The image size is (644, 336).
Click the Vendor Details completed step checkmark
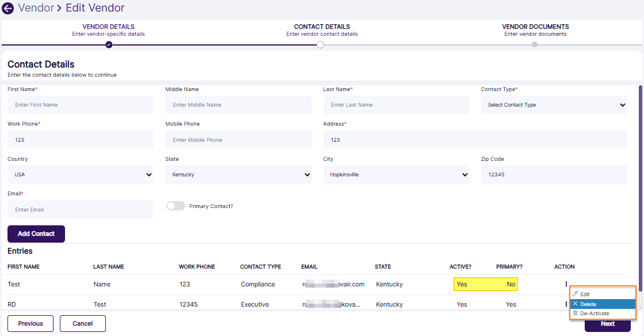point(109,44)
